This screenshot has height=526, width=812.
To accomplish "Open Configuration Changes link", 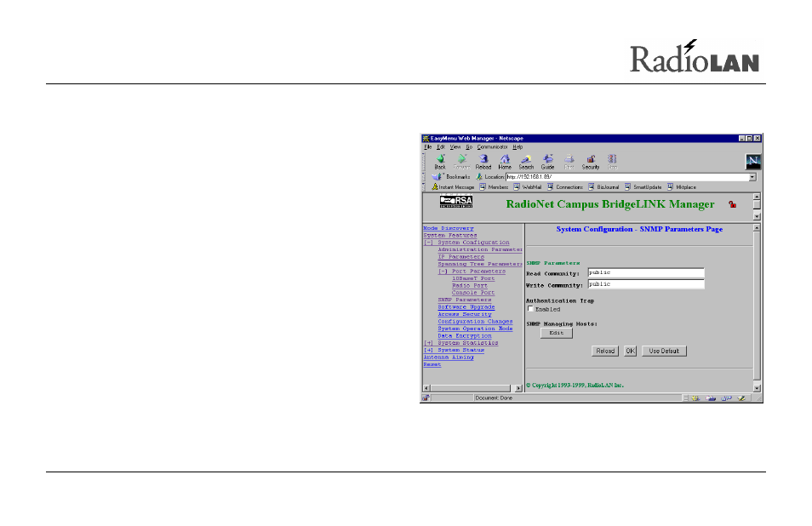I will (475, 322).
